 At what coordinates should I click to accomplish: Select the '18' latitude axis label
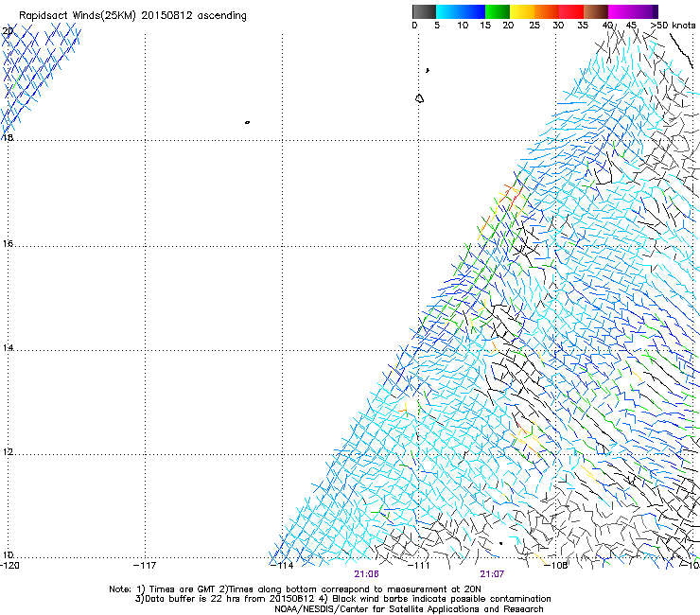point(8,137)
